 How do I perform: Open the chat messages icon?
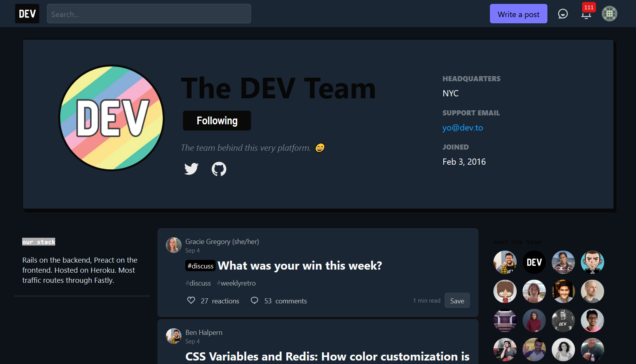click(563, 14)
